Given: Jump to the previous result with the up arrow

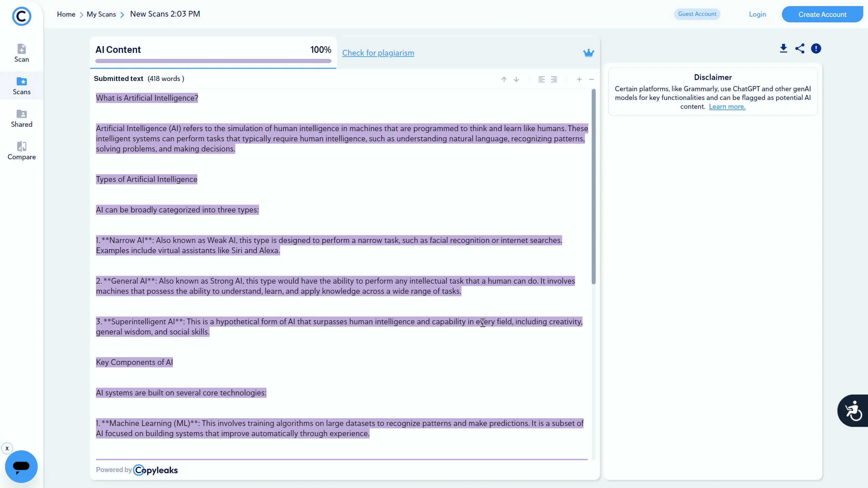Looking at the screenshot, I should (504, 79).
